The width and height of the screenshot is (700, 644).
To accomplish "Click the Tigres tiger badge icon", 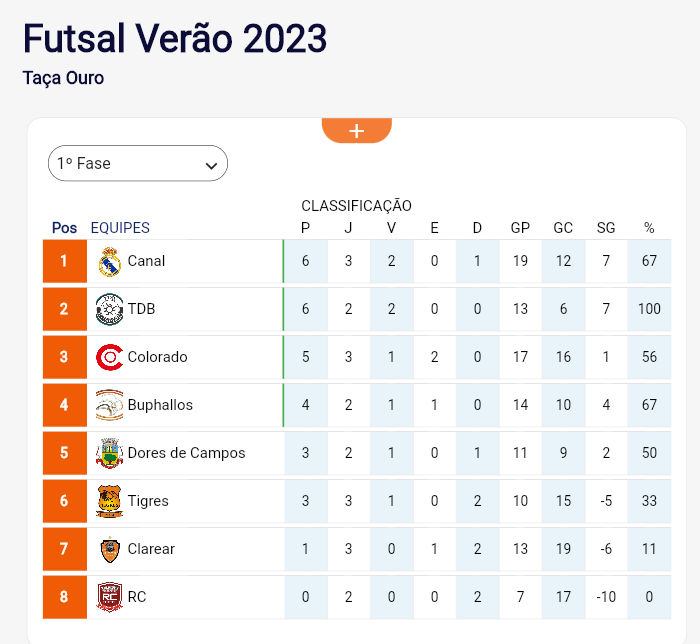I will pyautogui.click(x=109, y=501).
